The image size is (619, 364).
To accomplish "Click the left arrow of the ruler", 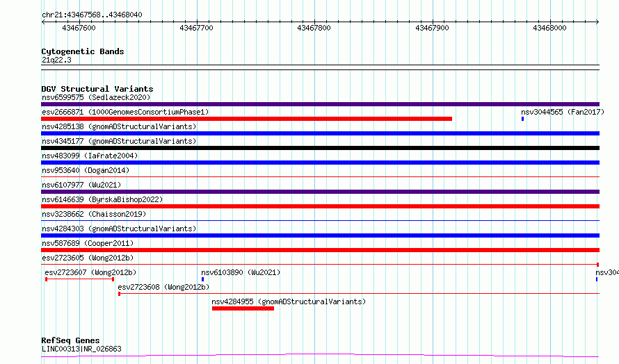I will (43, 22).
